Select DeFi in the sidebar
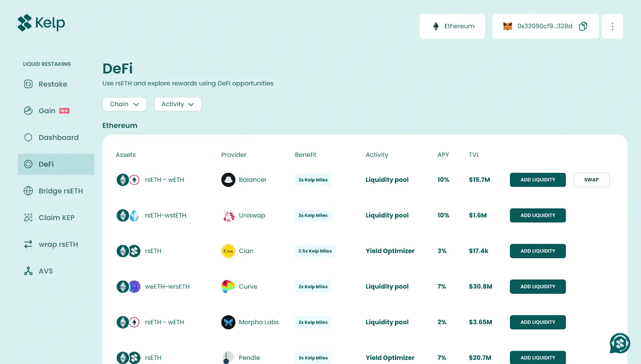The width and height of the screenshot is (641, 364). tap(56, 164)
